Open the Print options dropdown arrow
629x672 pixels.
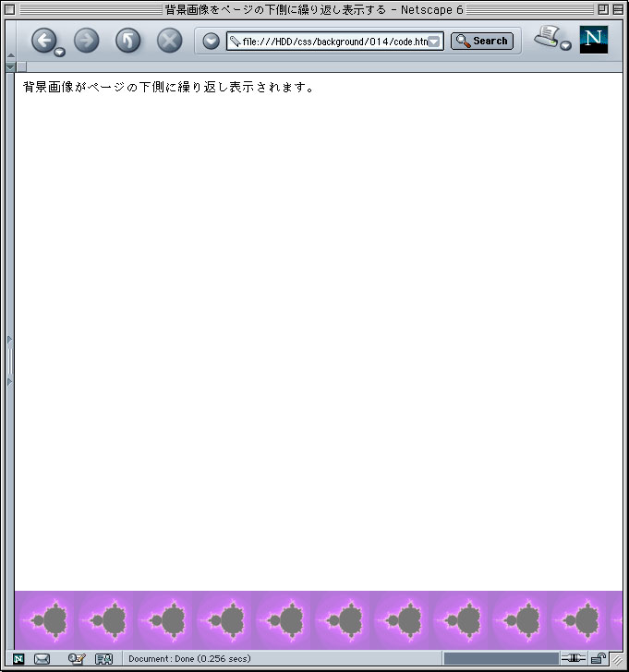point(566,45)
